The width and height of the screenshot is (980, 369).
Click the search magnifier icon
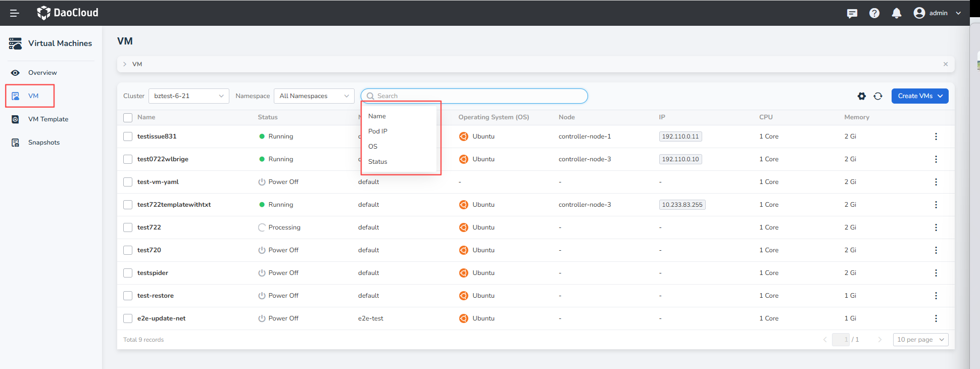[x=370, y=96]
